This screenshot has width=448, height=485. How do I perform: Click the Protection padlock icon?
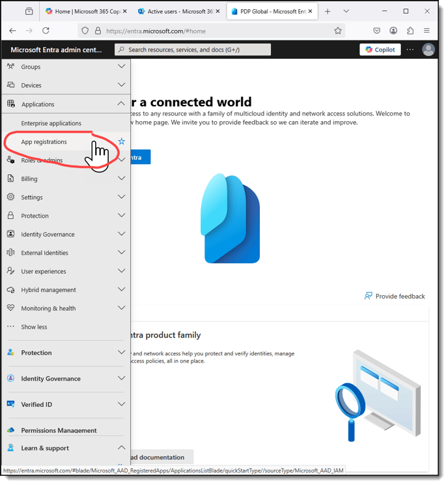point(11,216)
